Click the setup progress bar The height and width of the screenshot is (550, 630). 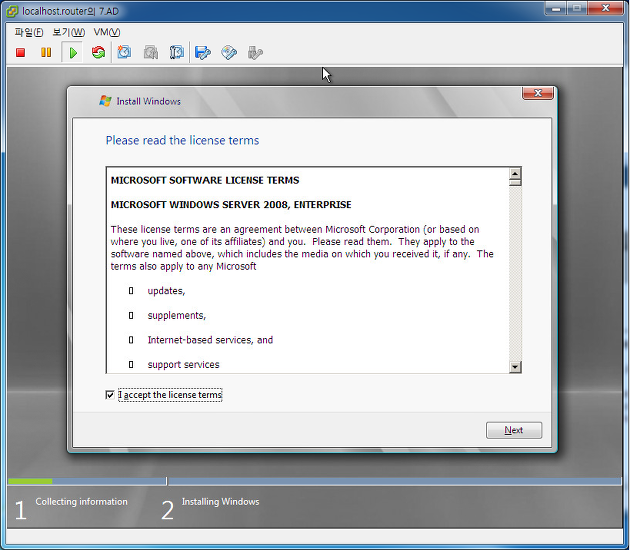315,481
